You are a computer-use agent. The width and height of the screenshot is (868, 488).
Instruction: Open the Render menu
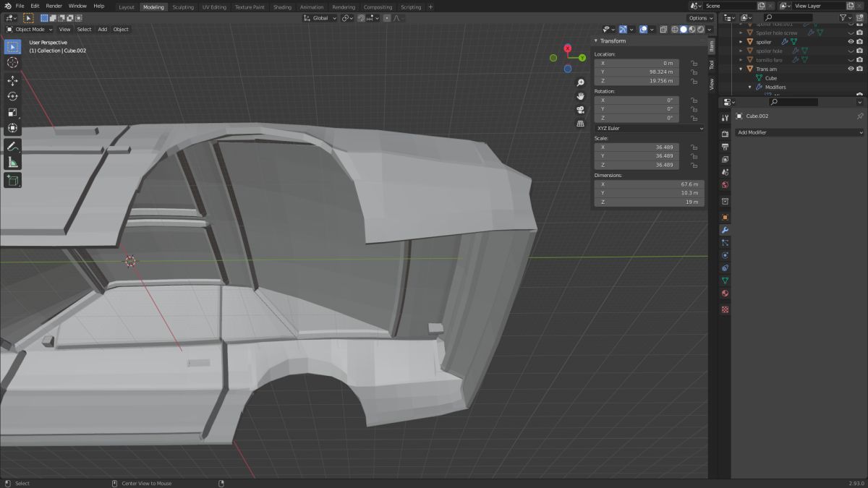click(54, 6)
